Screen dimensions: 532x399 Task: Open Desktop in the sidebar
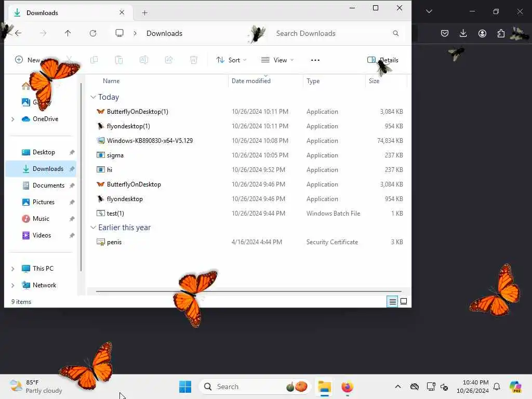(x=44, y=152)
